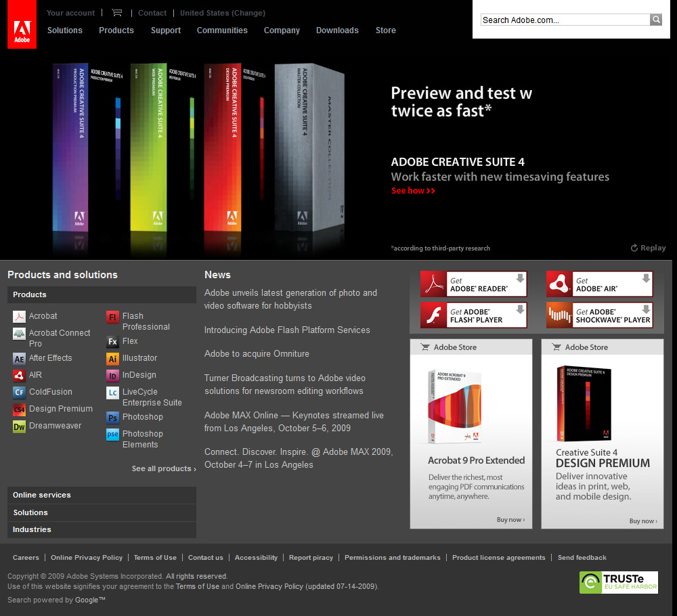Screen dimensions: 677x616
Task: Open the Solutions menu
Action: pyautogui.click(x=65, y=30)
